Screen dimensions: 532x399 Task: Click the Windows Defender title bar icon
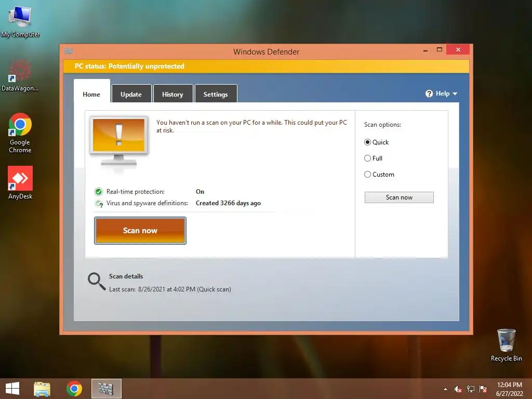68,50
